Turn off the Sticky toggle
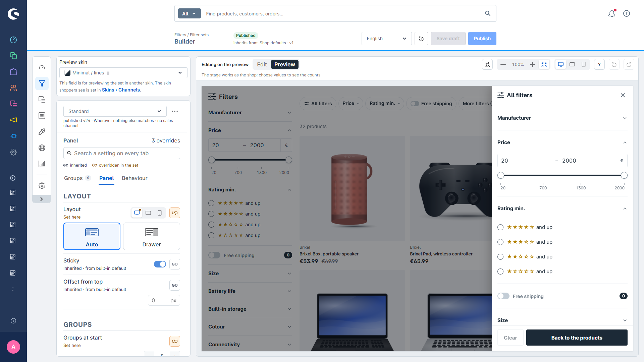644x362 pixels. click(160, 264)
